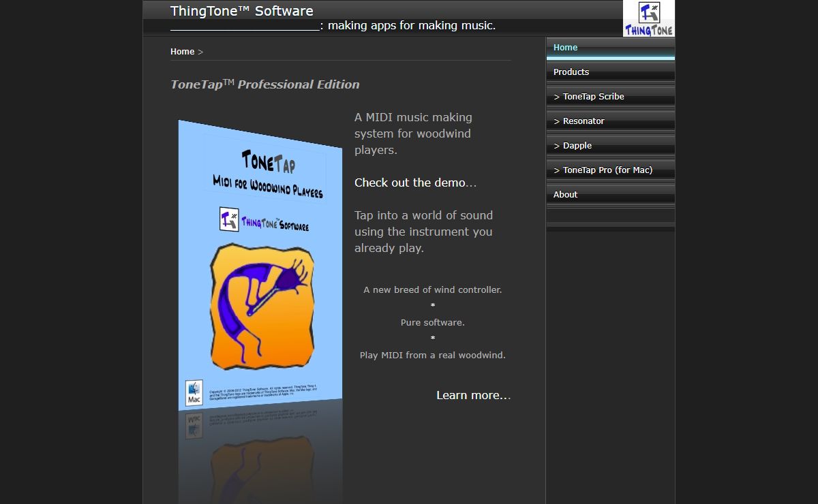Click the 'ThingTone™ Software' site title
Image resolution: width=818 pixels, height=504 pixels.
point(242,11)
